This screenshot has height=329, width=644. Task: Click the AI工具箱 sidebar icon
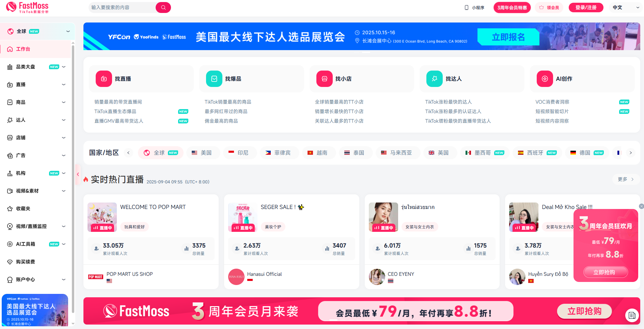point(10,244)
